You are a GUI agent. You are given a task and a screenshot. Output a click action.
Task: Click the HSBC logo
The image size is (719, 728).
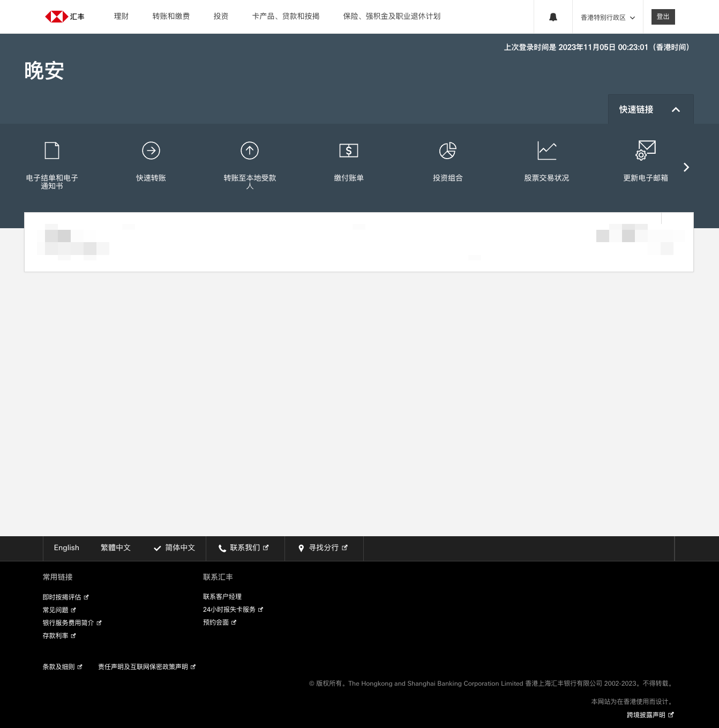[64, 17]
